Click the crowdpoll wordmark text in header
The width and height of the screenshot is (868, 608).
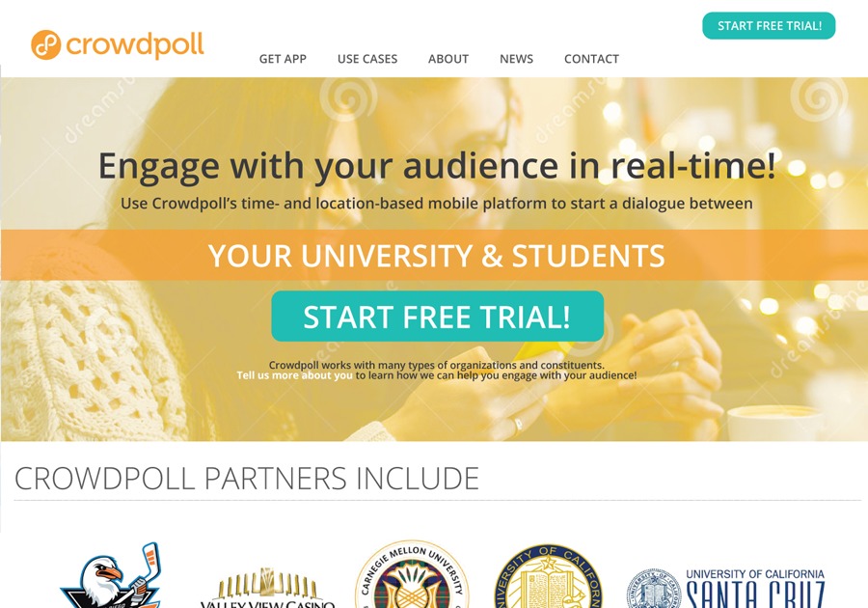coord(135,44)
